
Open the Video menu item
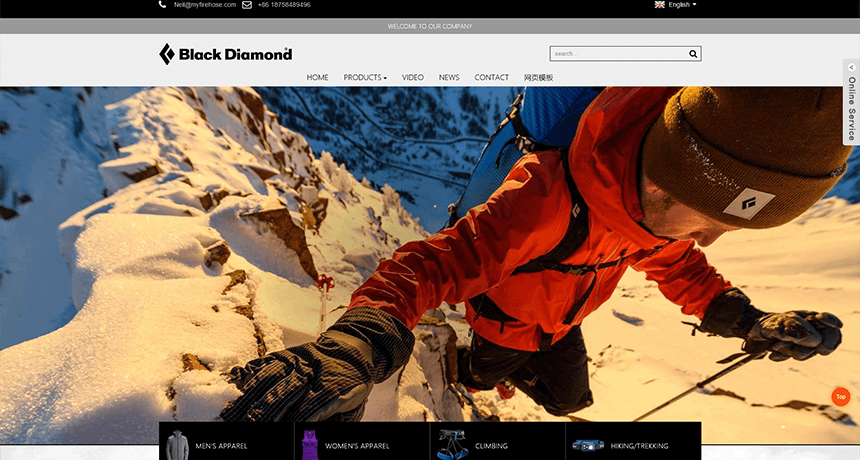[x=413, y=77]
